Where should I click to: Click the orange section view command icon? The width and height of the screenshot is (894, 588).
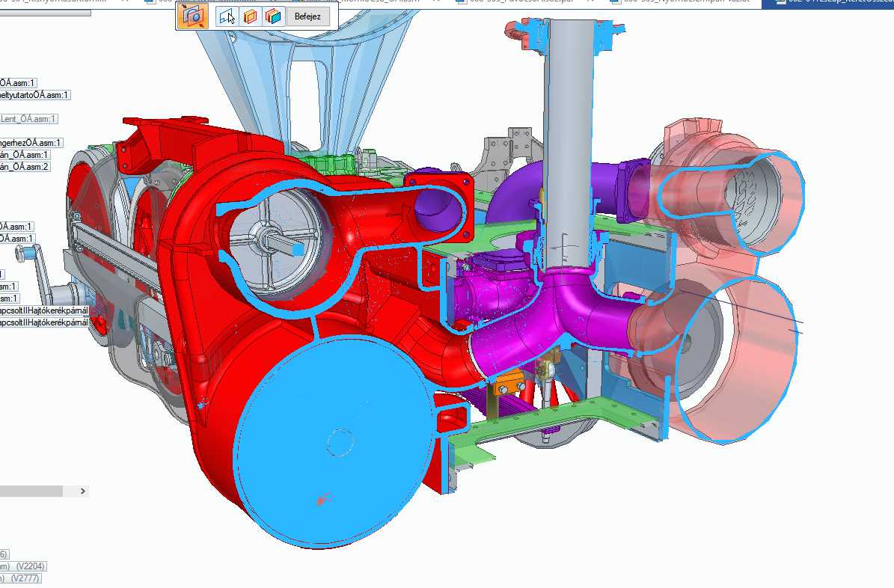[x=193, y=16]
